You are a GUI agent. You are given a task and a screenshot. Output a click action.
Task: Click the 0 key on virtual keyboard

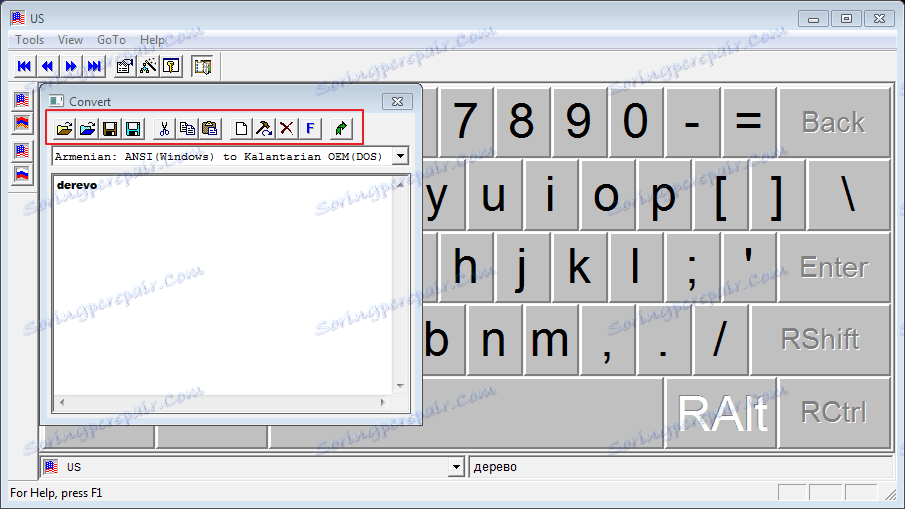(x=635, y=122)
